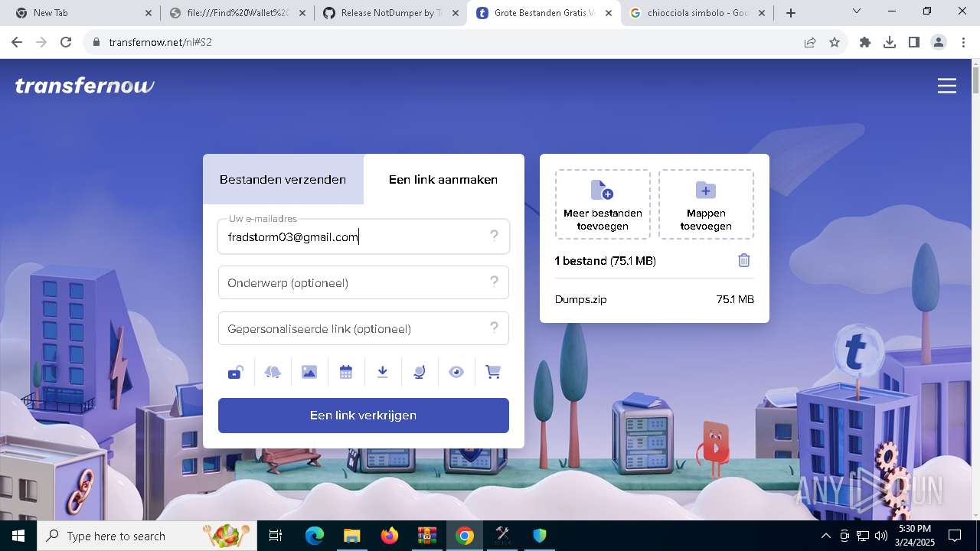Launch Microsoft Edge from taskbar

click(x=315, y=536)
